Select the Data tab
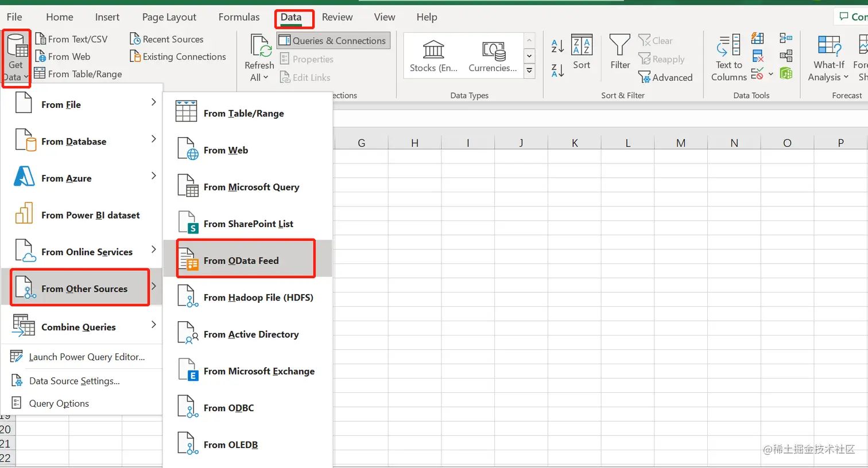868x468 pixels. coord(291,17)
